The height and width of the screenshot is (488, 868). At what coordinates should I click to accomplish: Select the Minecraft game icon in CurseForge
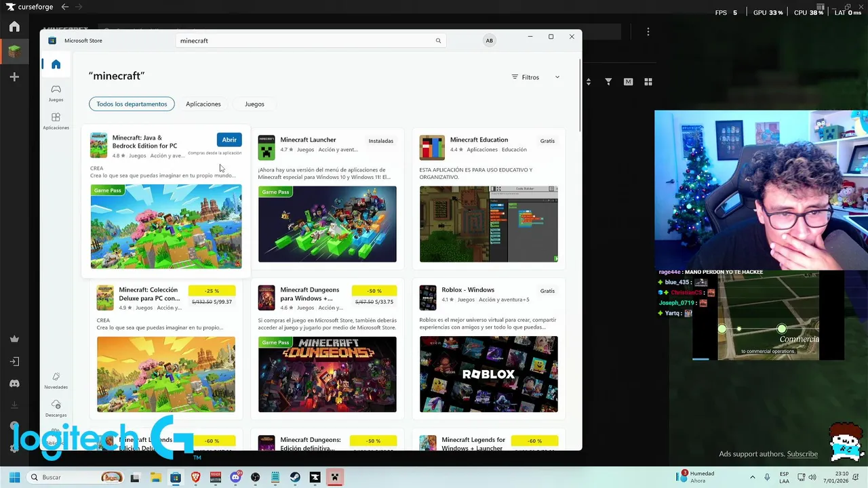coord(14,52)
